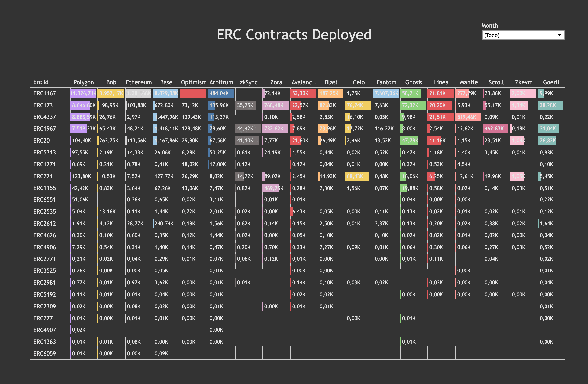Select the ERC777 row label
588x384 pixels.
pos(43,318)
